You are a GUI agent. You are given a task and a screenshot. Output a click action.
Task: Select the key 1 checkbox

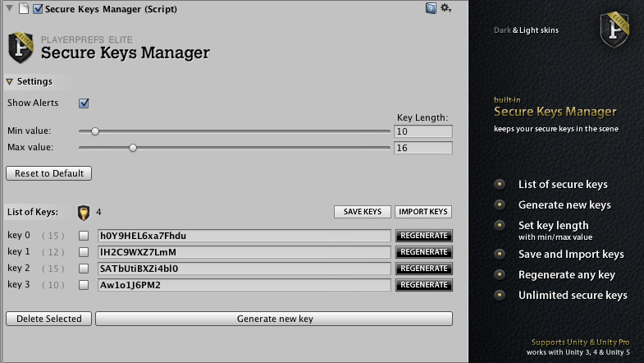84,252
